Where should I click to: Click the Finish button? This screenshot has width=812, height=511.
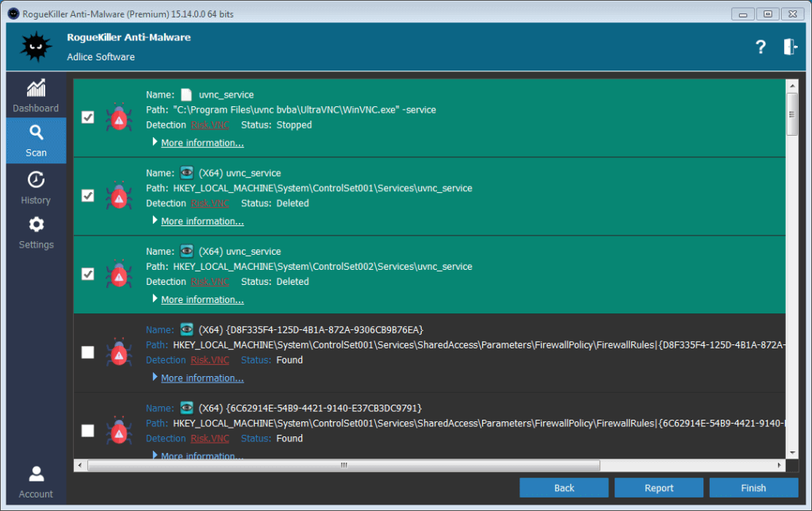coord(753,488)
